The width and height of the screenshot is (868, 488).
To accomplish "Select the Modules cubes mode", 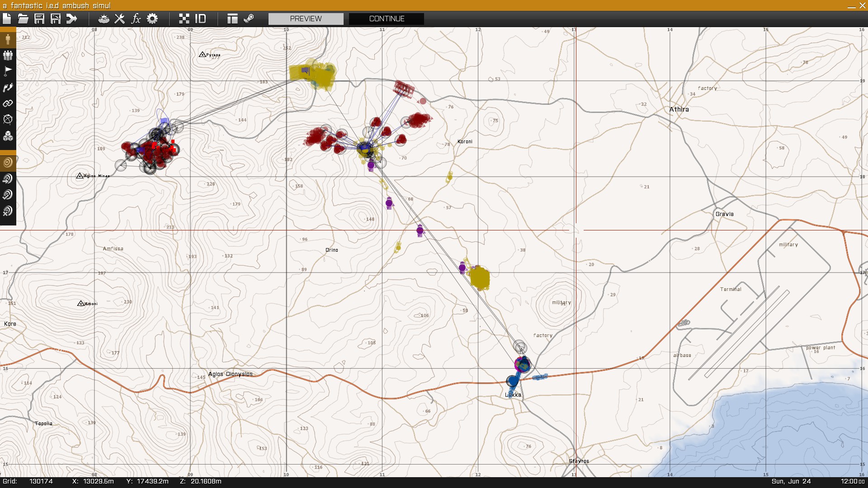I will point(8,136).
